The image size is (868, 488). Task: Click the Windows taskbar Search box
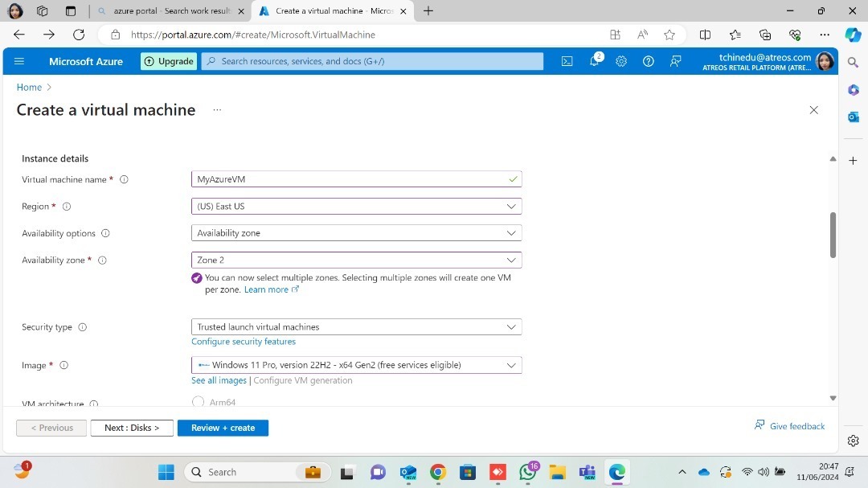257,472
